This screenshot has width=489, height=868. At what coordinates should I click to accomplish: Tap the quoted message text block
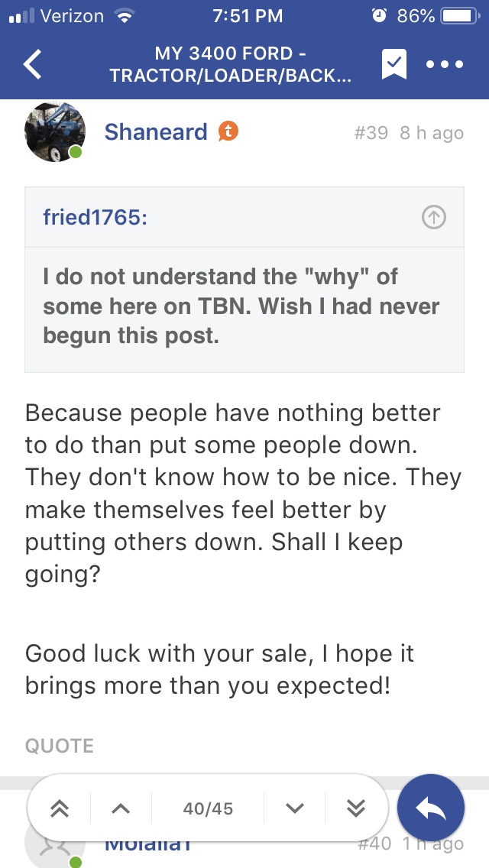click(x=241, y=306)
